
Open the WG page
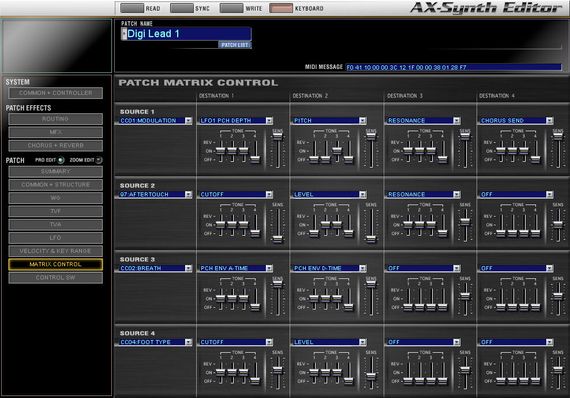(56, 198)
